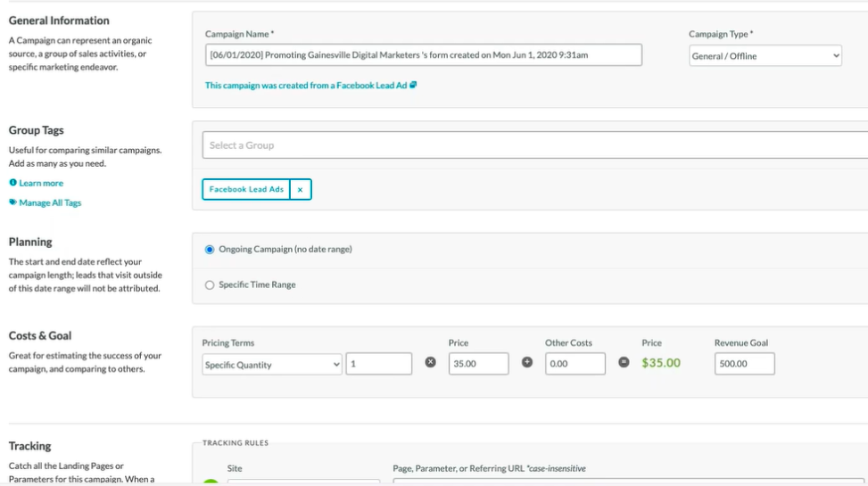Click the equals icon before total price

coord(624,363)
